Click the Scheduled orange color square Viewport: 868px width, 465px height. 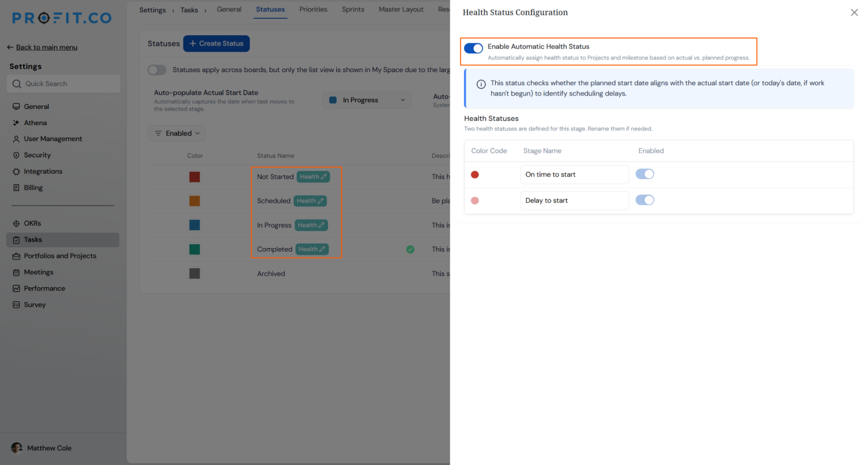tap(195, 201)
